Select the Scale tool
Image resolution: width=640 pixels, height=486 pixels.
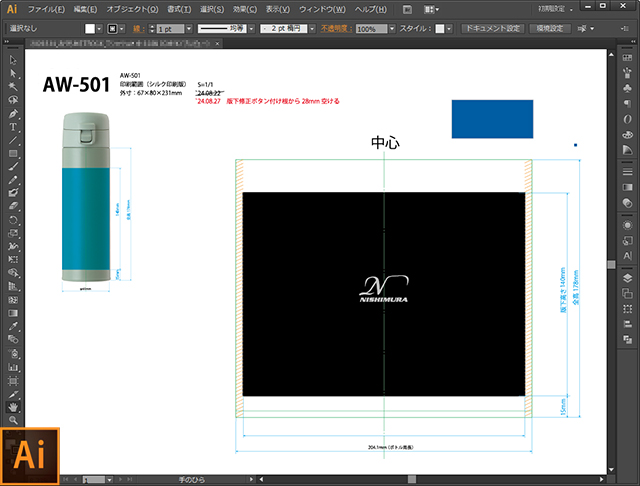click(13, 233)
